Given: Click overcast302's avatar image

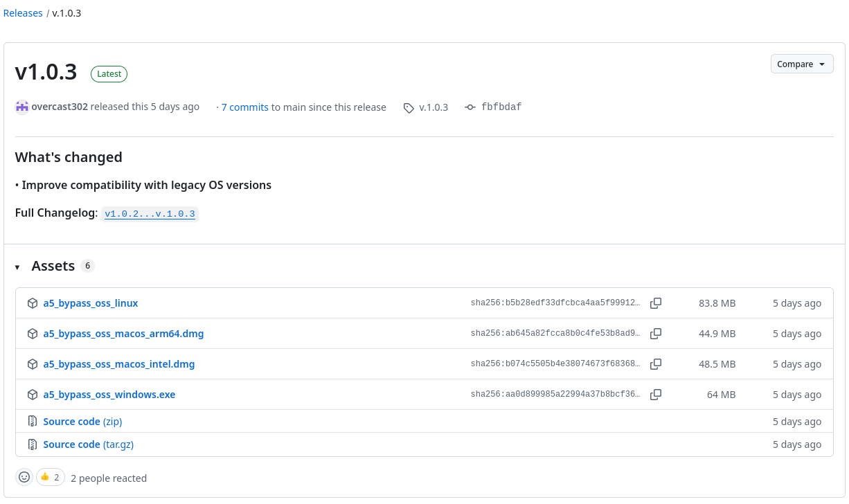Looking at the screenshot, I should click(x=21, y=107).
